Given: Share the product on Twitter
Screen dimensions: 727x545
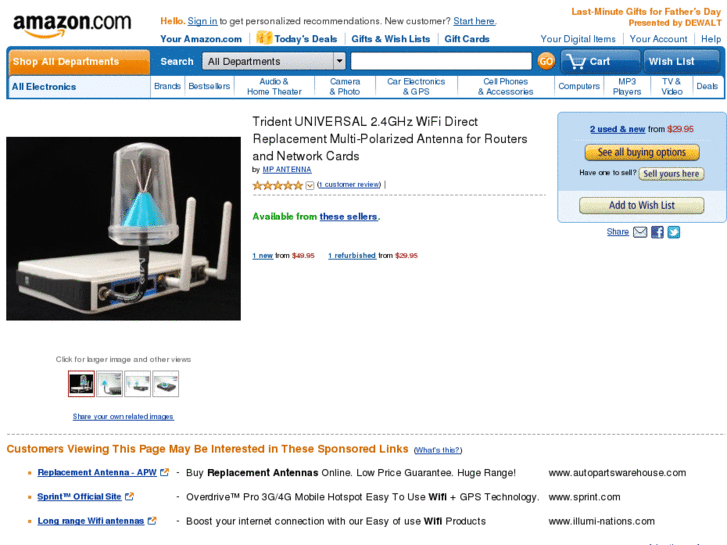Looking at the screenshot, I should [674, 232].
